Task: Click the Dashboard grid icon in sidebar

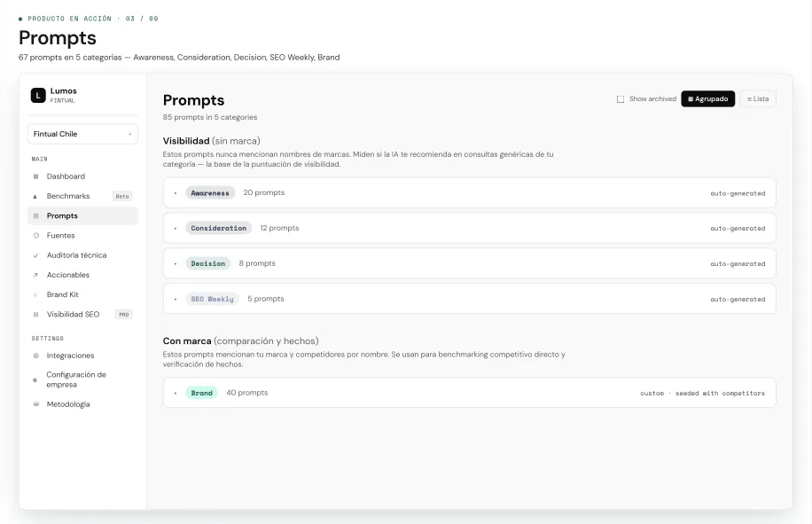Action: pos(35,176)
